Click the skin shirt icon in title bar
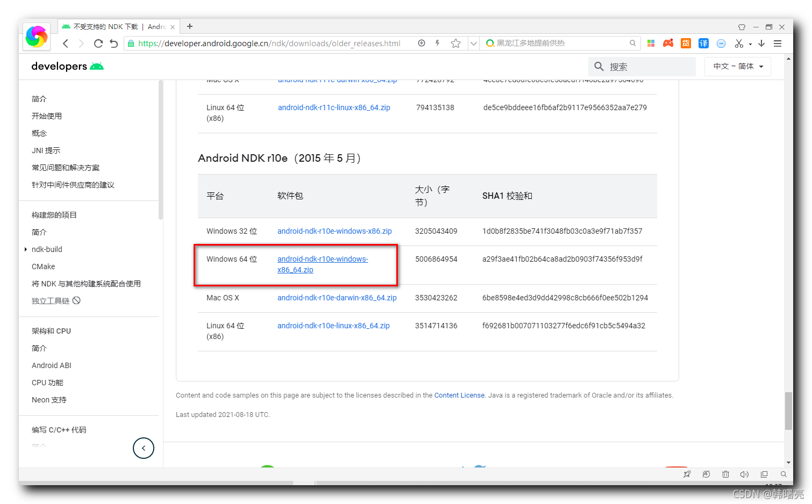The image size is (812, 504). 742,27
